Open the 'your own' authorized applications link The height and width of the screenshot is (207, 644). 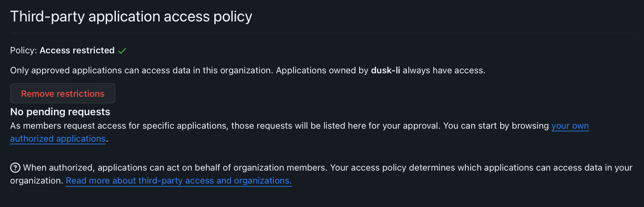[570, 126]
